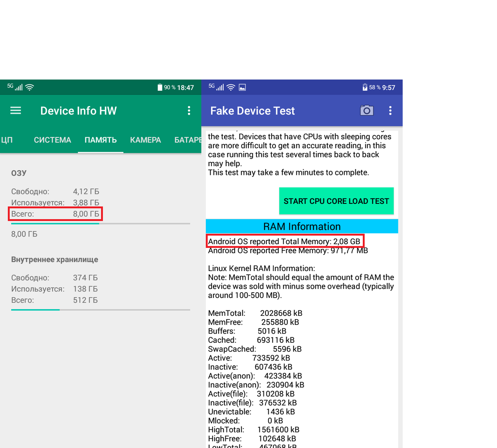Open the КАМЕРА tab
The width and height of the screenshot is (497, 448).
point(145,140)
